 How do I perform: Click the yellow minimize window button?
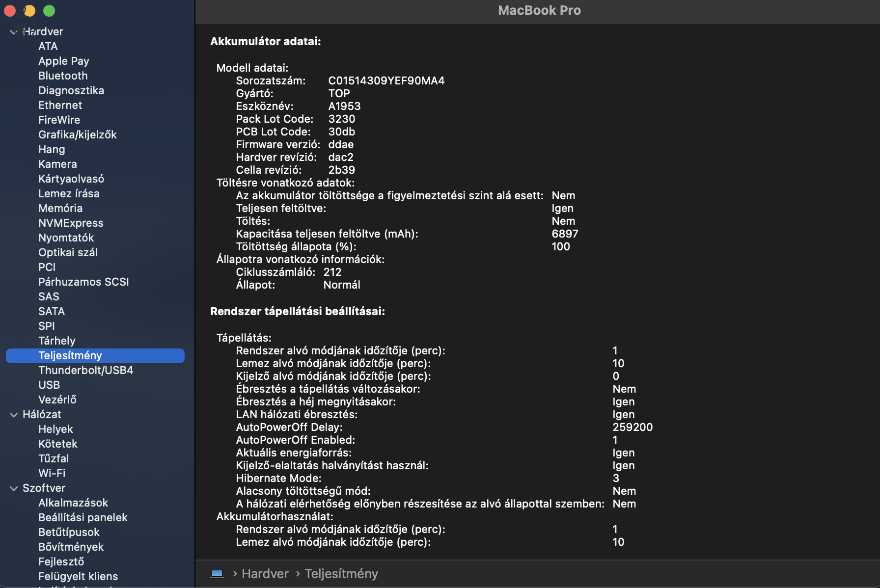click(29, 10)
